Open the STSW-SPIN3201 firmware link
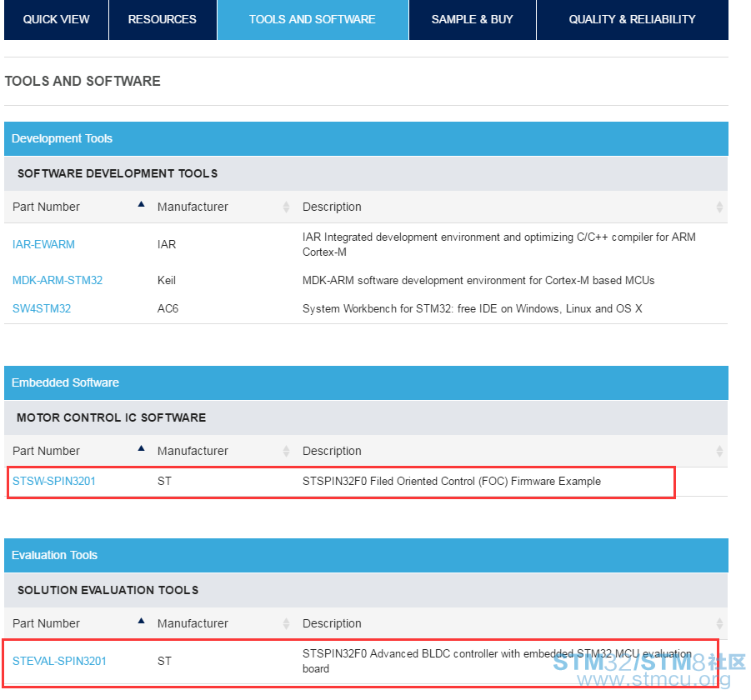This screenshot has width=751, height=700. pos(54,481)
